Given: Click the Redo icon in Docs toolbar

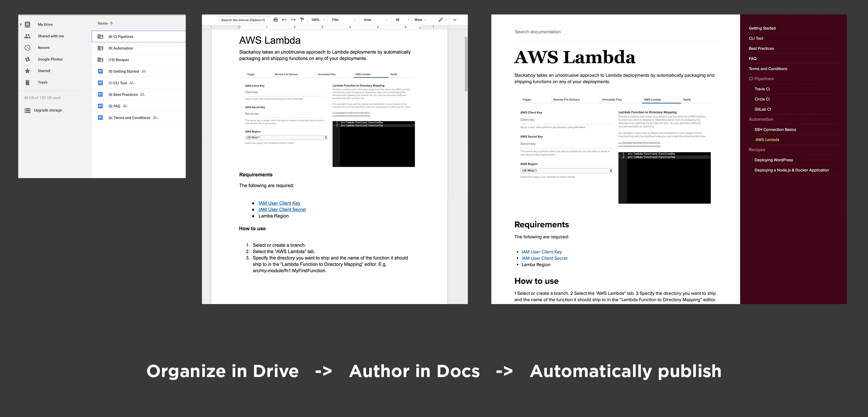Looking at the screenshot, I should [x=293, y=20].
